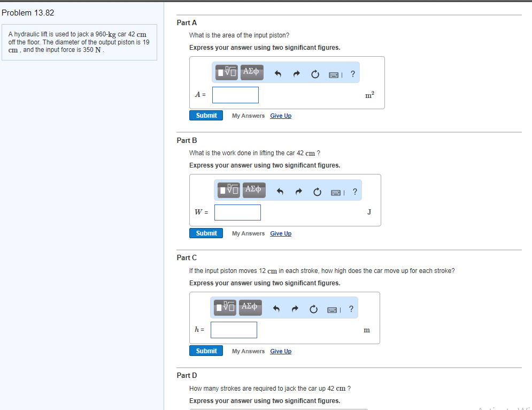Reset the Part B answer field
This screenshot has width=532, height=410.
pos(317,192)
